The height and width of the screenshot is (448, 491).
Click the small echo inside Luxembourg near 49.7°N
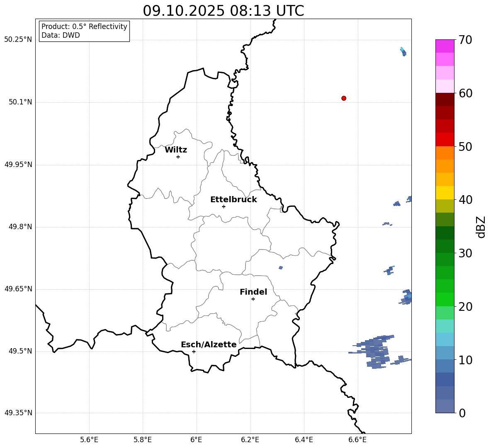[x=281, y=268]
